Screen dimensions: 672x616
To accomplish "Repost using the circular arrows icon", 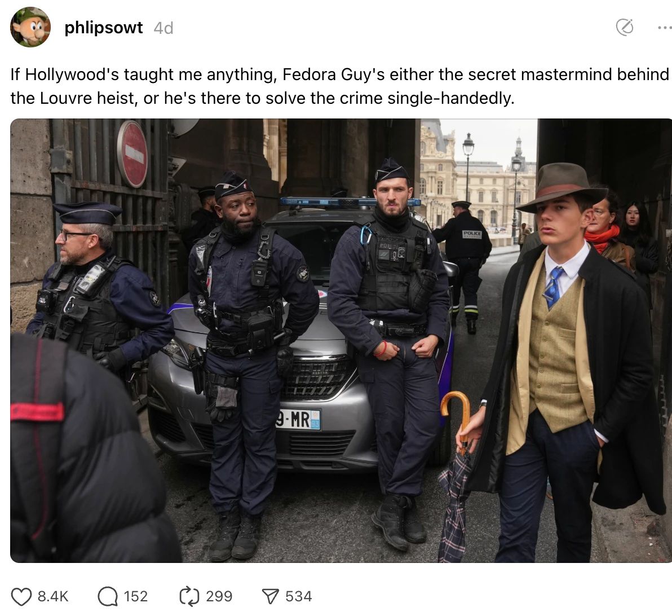I will tap(189, 596).
